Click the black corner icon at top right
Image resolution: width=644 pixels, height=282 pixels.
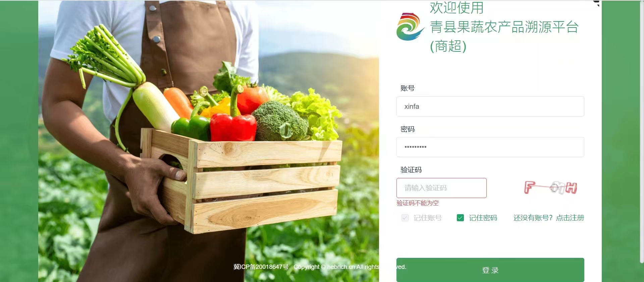click(x=596, y=3)
